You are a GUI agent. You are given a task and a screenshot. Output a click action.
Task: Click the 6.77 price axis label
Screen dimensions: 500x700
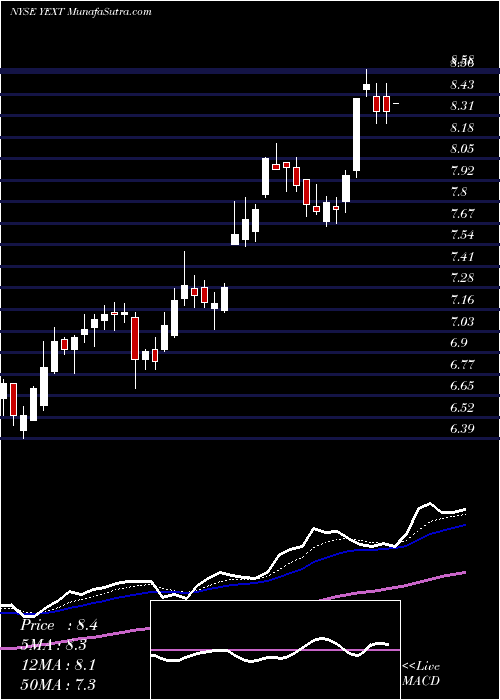coord(462,364)
